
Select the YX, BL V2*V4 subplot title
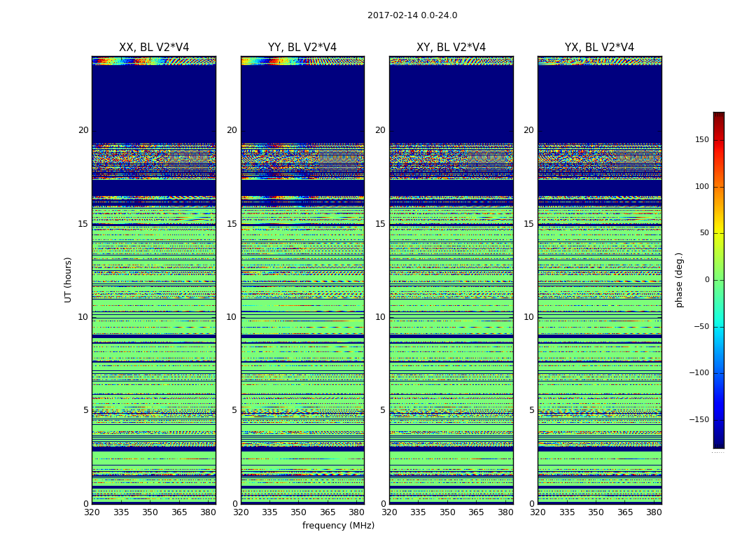(x=599, y=48)
